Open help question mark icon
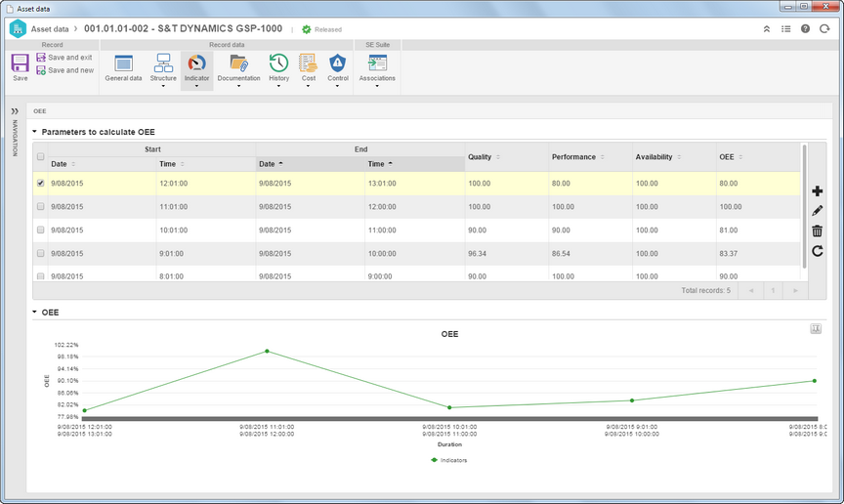844x504 pixels. pyautogui.click(x=805, y=29)
